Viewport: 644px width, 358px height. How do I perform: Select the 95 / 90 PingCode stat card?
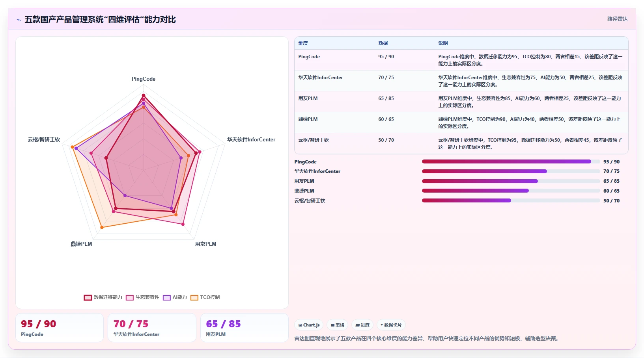(x=60, y=328)
